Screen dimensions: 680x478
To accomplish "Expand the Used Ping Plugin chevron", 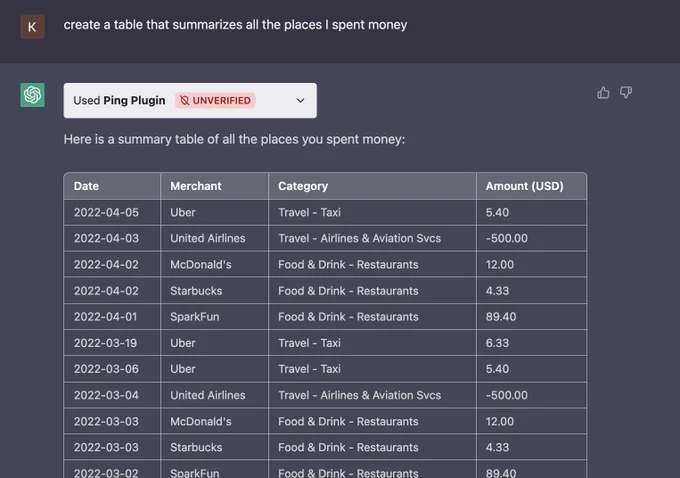I will click(300, 101).
